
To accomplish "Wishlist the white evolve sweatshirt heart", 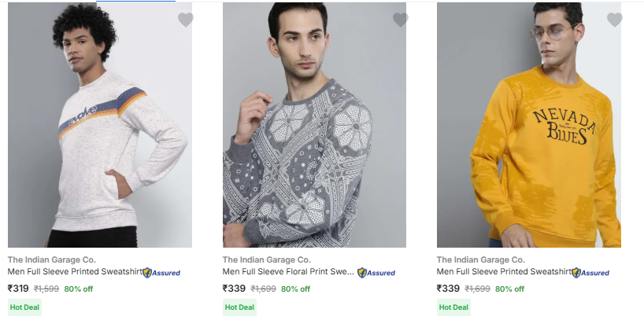I will coord(185,20).
